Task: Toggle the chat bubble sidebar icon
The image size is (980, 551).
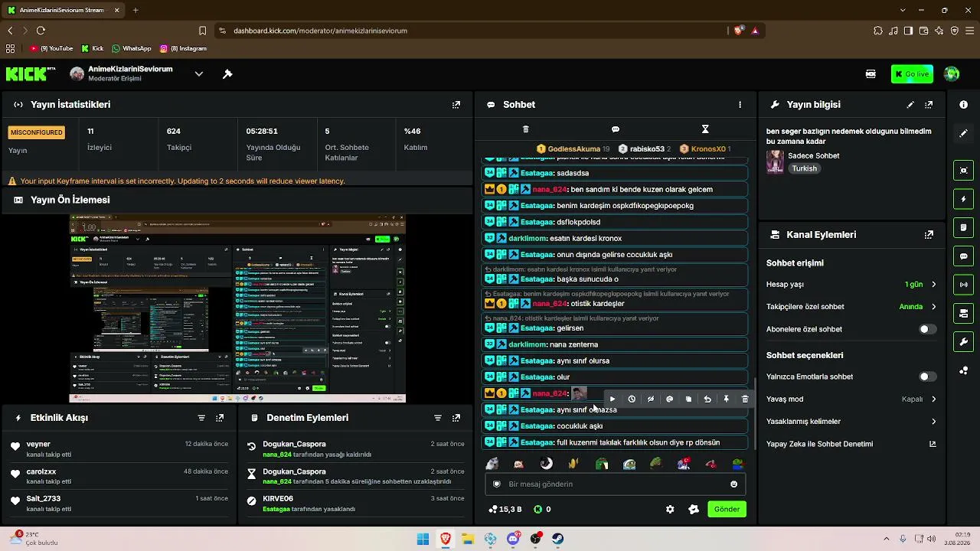Action: coord(963,256)
